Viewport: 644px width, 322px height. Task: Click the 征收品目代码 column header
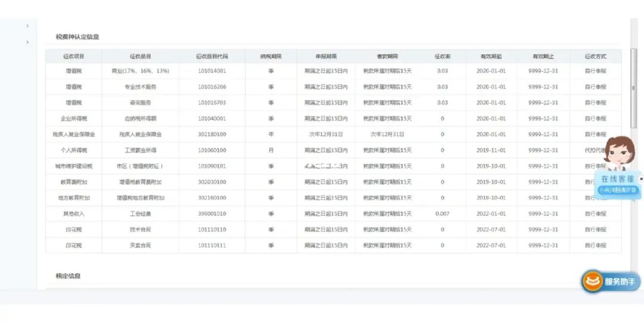click(x=212, y=57)
